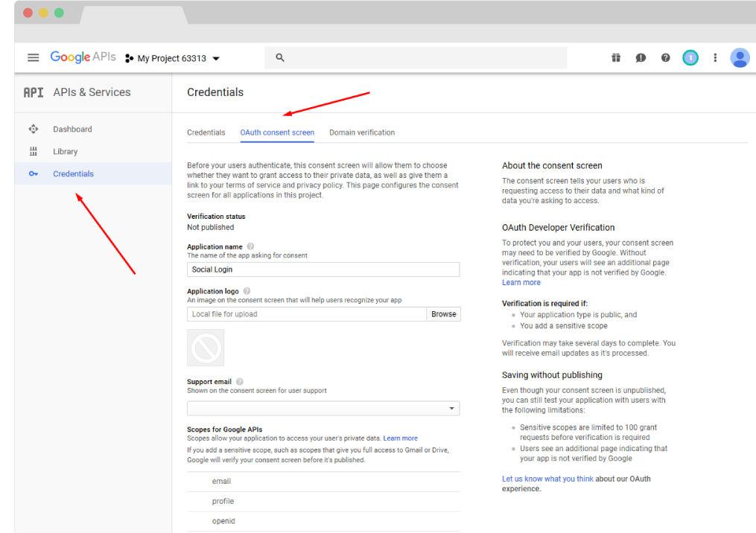Click help icon beside Application logo
The width and height of the screenshot is (756, 533).
[x=247, y=291]
